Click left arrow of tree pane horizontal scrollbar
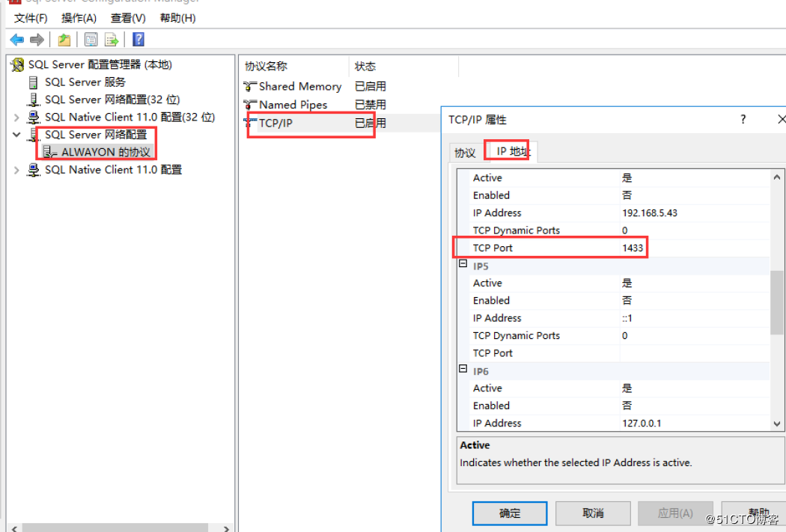The image size is (786, 532). point(14,528)
